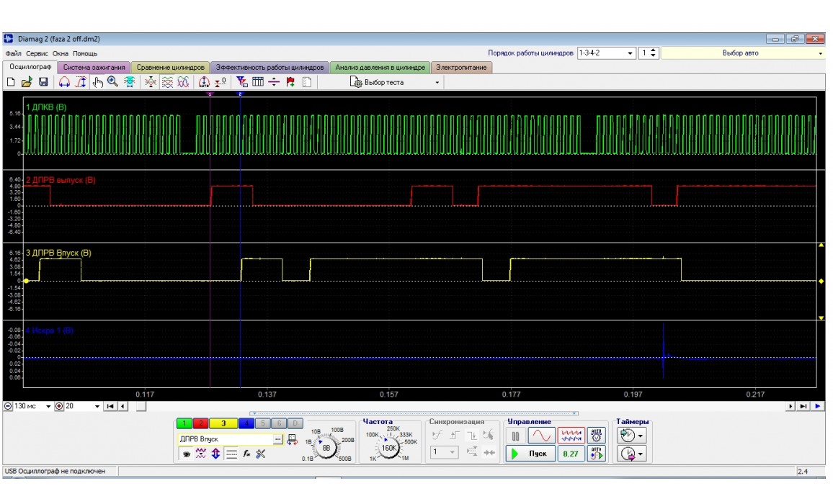This screenshot has height=504, width=833.
Task: Select the magnifier zoom tool
Action: [x=112, y=82]
